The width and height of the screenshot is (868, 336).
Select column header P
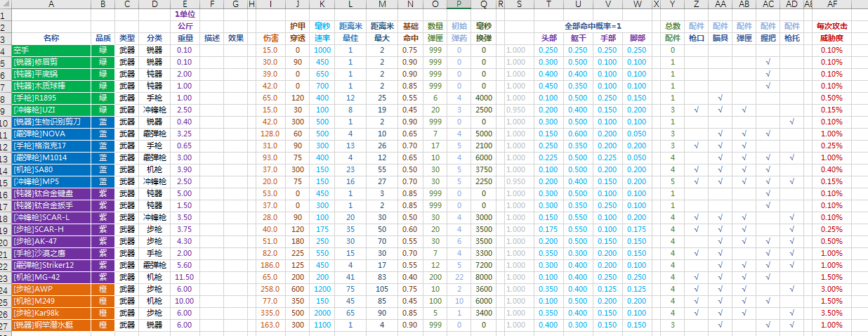pos(459,4)
